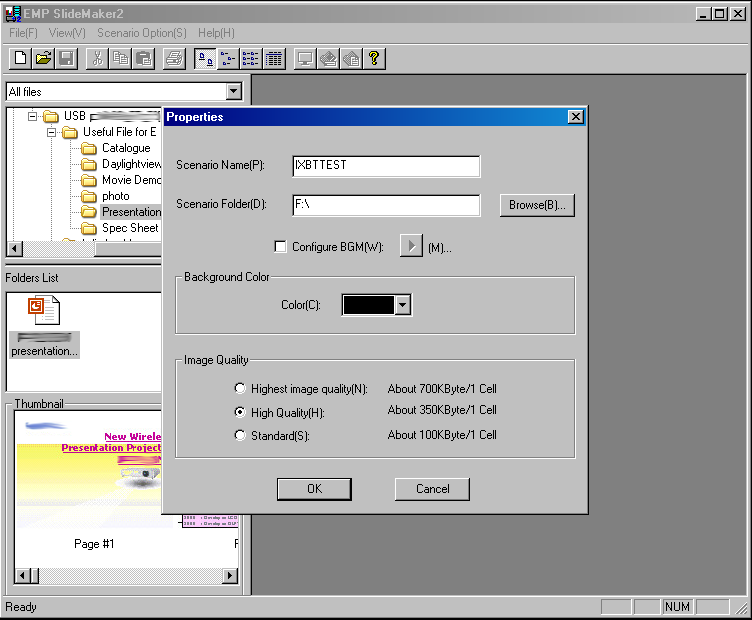Select High Quality radio button
Viewport: 752px width, 620px height.
[240, 412]
